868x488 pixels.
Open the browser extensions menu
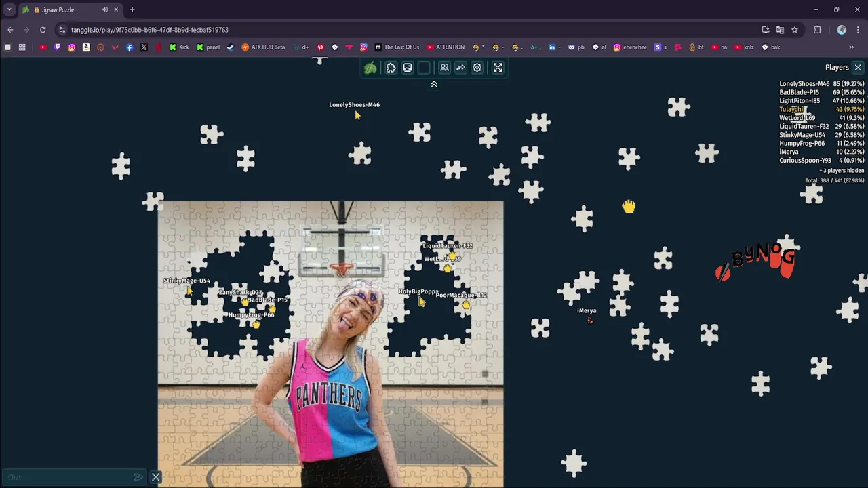[x=817, y=30]
